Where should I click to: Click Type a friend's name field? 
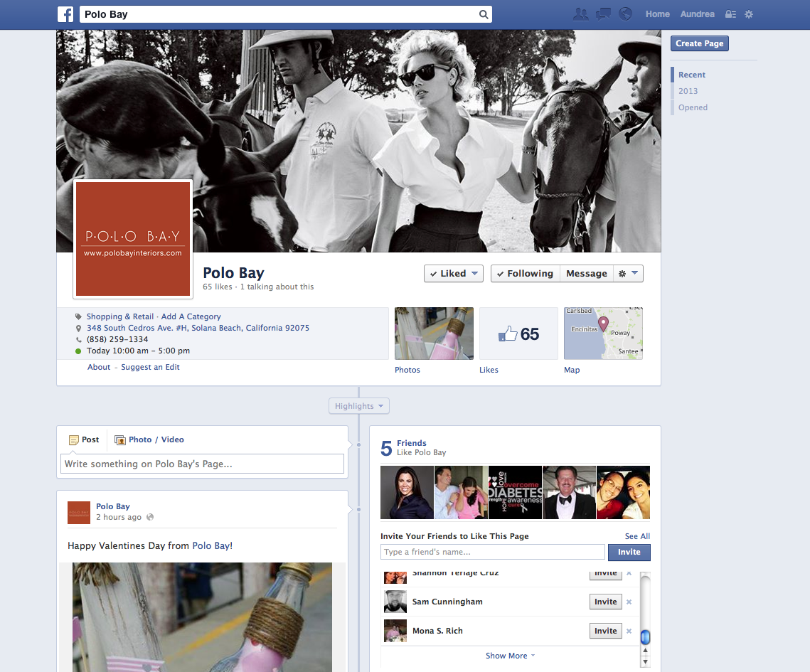pyautogui.click(x=493, y=552)
